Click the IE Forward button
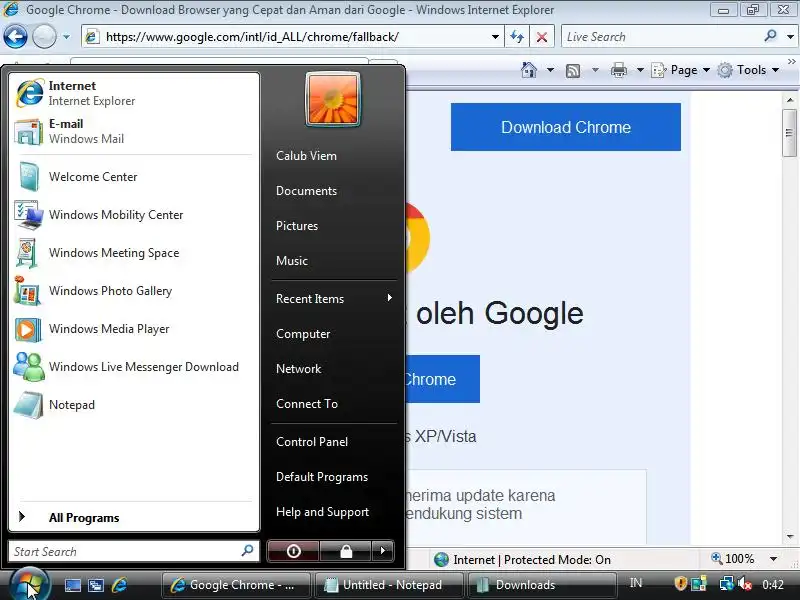Viewport: 800px width, 600px height. click(x=44, y=37)
